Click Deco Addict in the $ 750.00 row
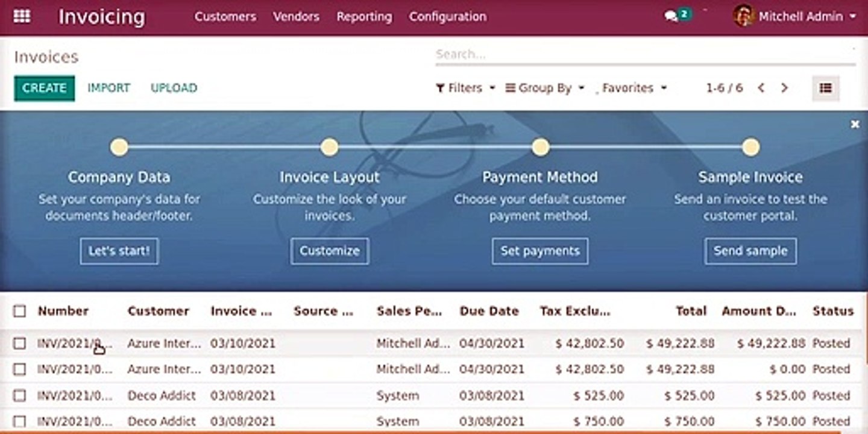868x434 pixels. [162, 421]
